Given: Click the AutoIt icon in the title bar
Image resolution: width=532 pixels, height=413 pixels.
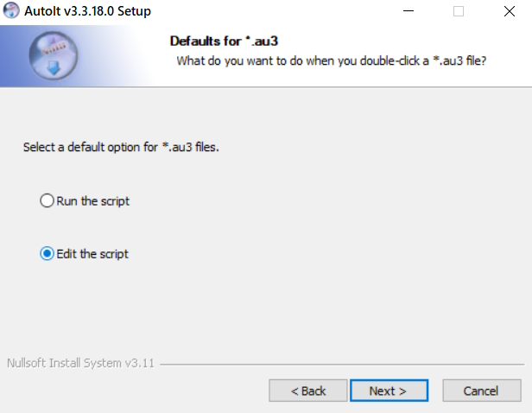Looking at the screenshot, I should click(11, 10).
